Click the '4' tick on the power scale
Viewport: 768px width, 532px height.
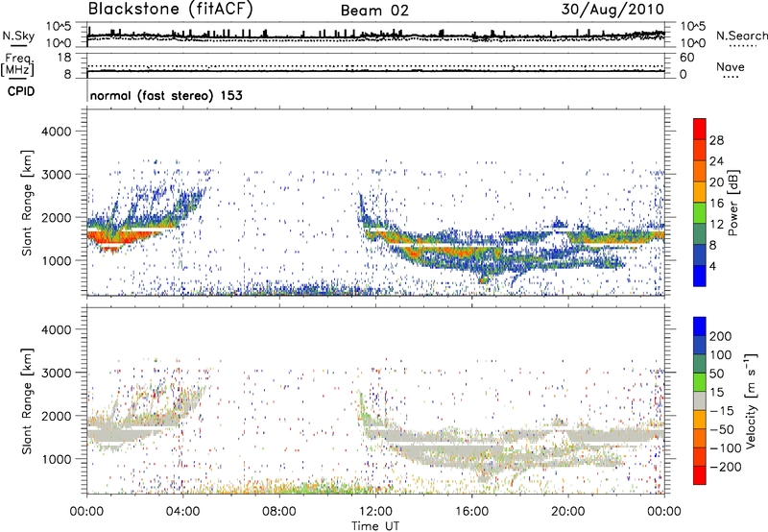(713, 266)
